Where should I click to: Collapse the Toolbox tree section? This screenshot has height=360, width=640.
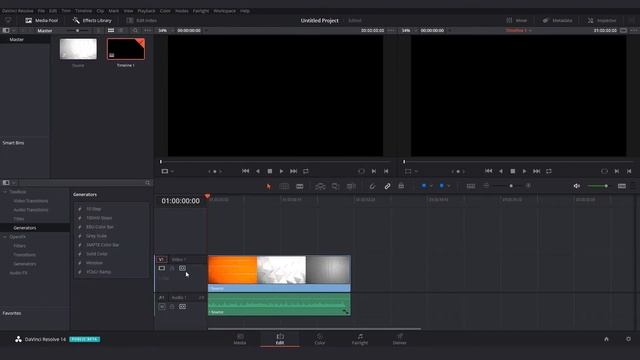click(5, 192)
